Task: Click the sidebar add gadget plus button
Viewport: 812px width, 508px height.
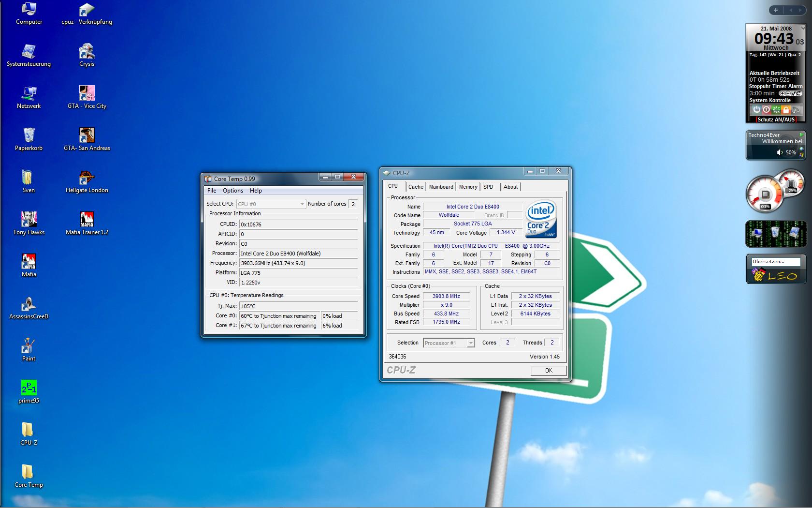Action: (775, 10)
